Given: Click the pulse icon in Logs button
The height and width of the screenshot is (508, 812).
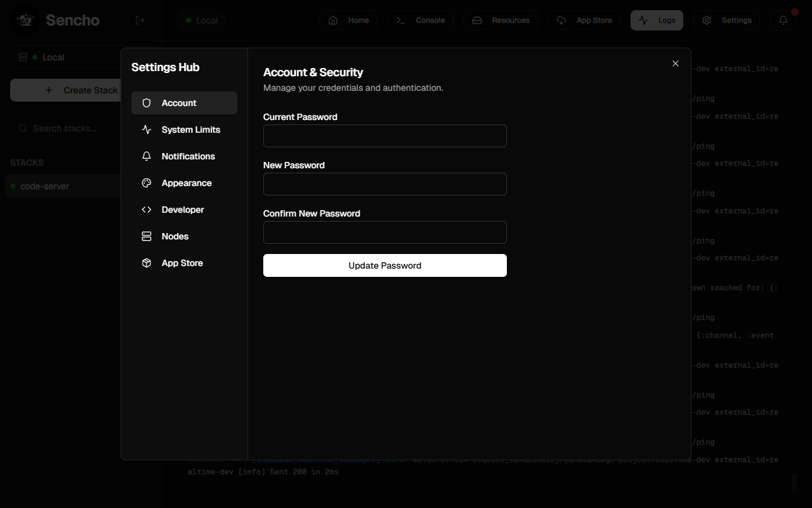Looking at the screenshot, I should (644, 20).
